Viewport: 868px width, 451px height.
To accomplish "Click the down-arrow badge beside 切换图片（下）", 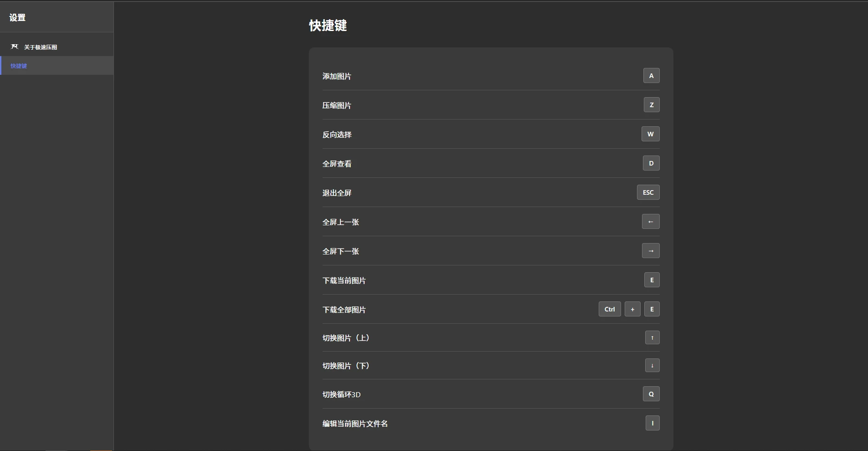I will pos(652,365).
